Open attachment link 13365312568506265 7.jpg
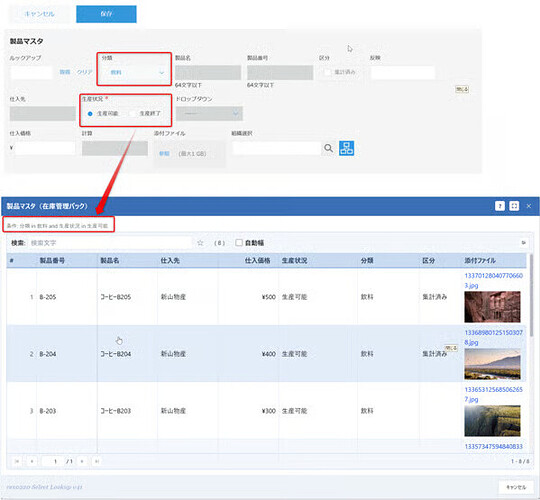Screen dimensions: 540x500 tap(494, 394)
